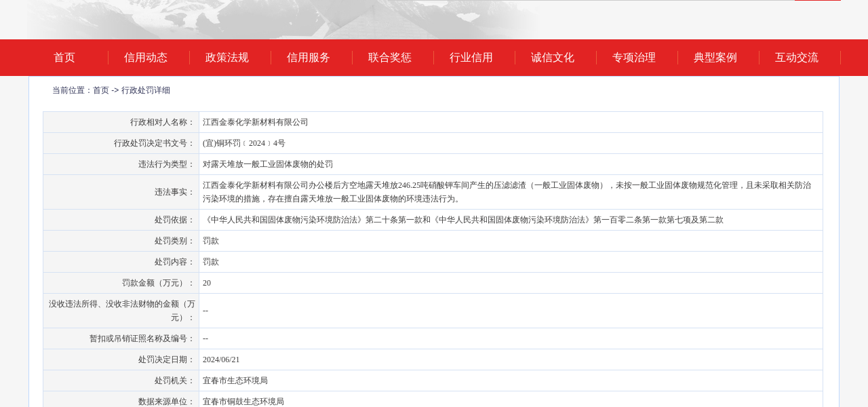
Task: Click the 罚款金额（万元） label
Action: [159, 283]
